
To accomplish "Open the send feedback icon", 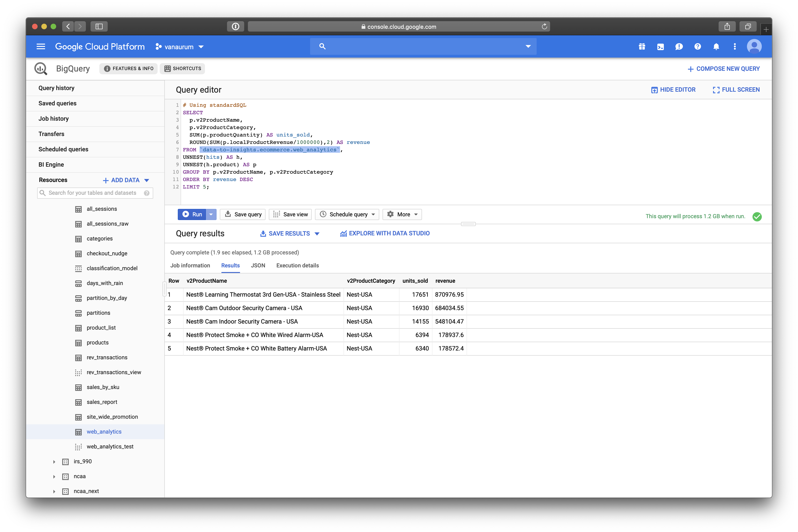I will click(x=679, y=46).
